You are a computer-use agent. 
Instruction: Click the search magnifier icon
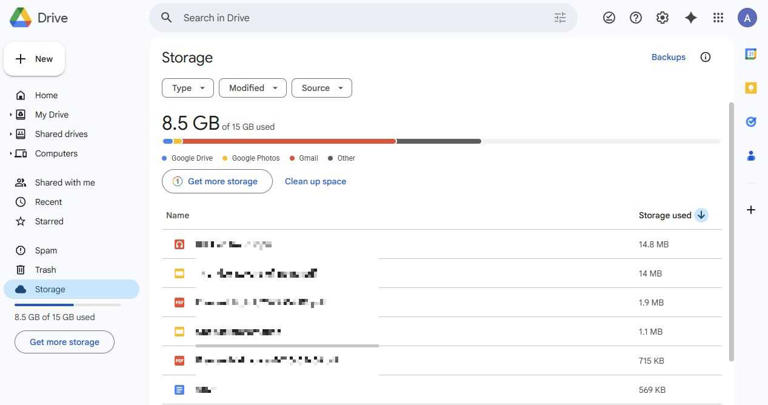pos(167,18)
